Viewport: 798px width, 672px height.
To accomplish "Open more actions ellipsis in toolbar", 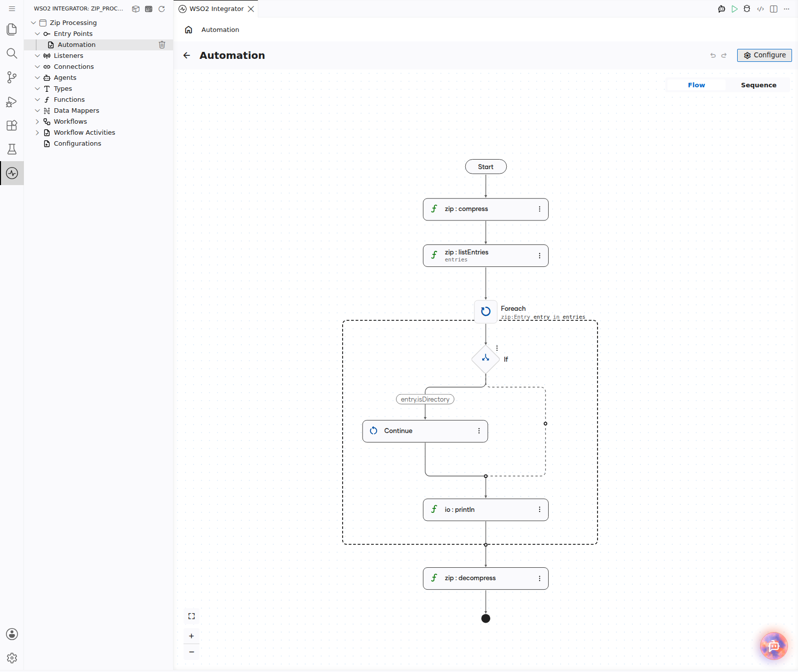I will (x=787, y=9).
